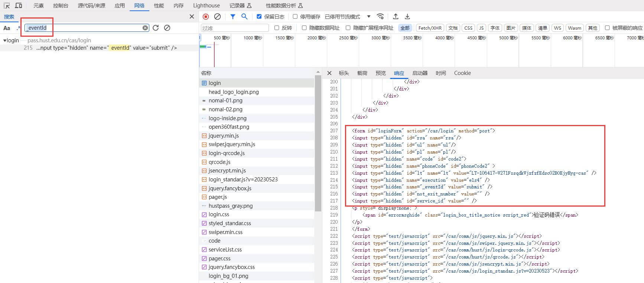
Task: Stop recording network log
Action: (206, 16)
